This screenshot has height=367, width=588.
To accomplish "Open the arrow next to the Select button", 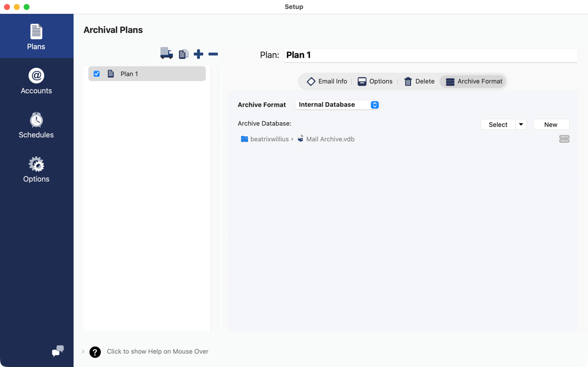I will point(521,124).
